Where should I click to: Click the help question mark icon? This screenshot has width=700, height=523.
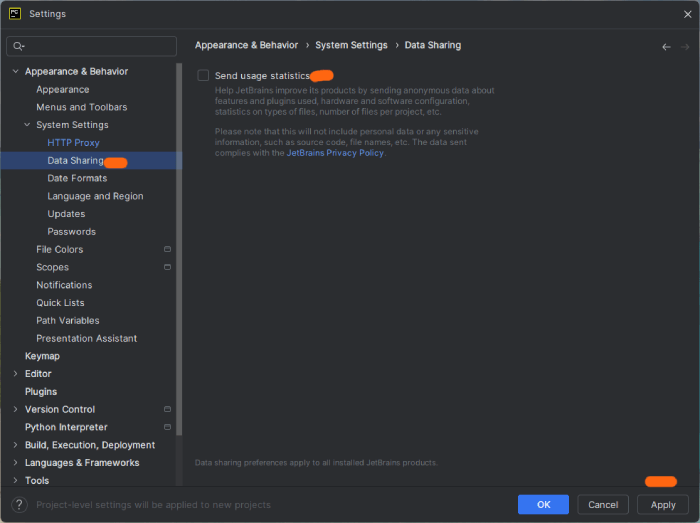[x=19, y=505]
